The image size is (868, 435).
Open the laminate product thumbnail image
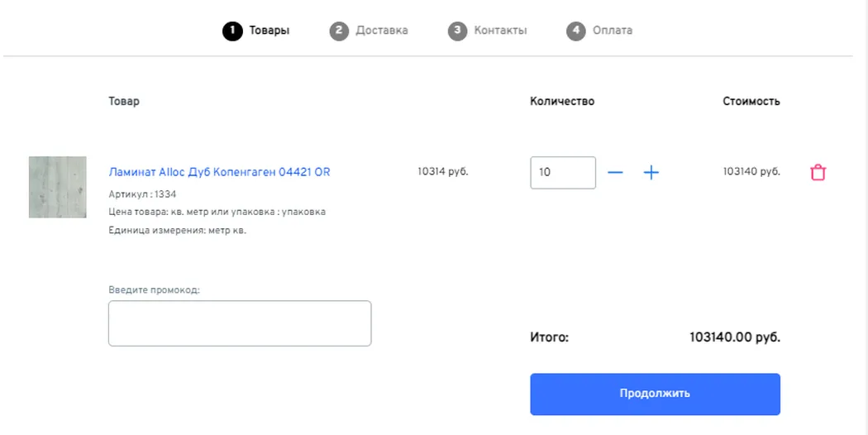pyautogui.click(x=58, y=187)
